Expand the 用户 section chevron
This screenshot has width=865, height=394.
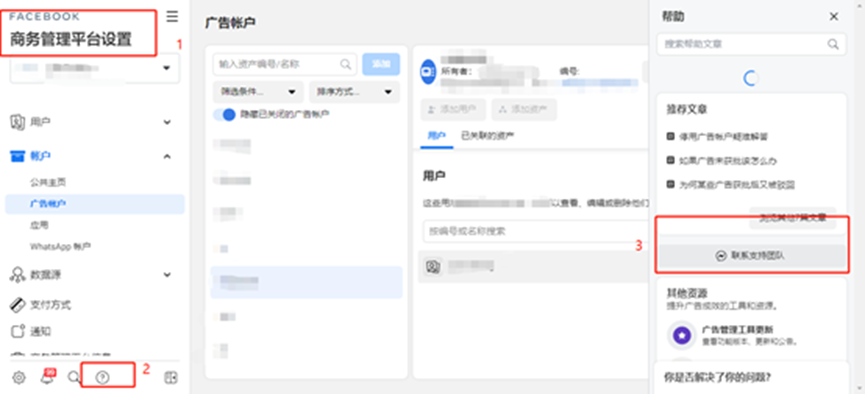[167, 122]
